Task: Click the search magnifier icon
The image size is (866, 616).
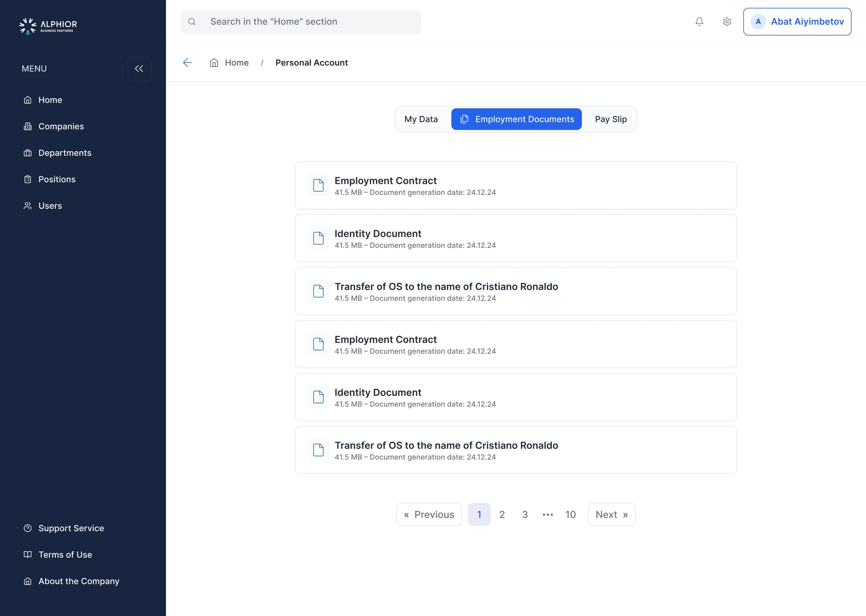Action: [x=192, y=22]
